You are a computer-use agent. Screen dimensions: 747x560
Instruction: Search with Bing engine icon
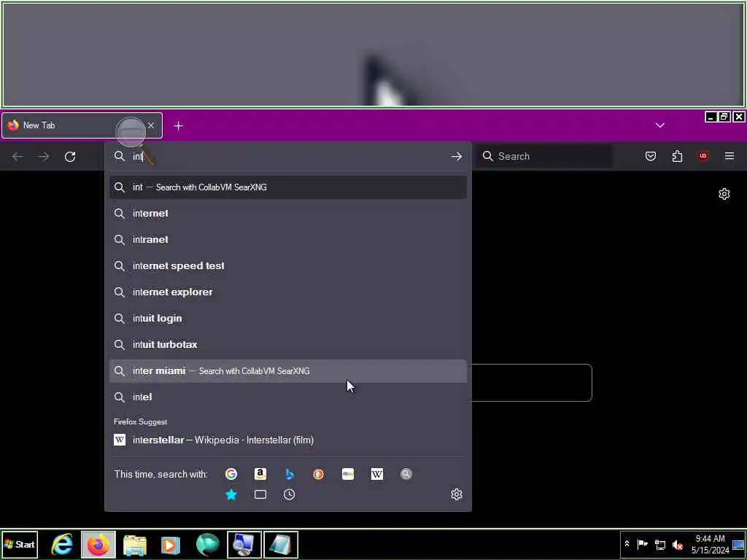click(x=289, y=474)
